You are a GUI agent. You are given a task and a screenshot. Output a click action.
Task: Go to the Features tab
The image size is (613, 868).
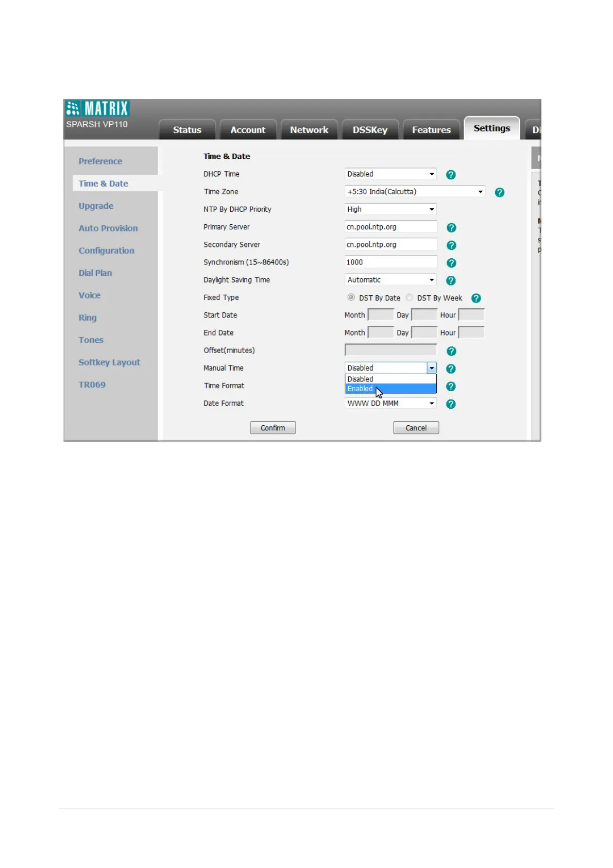click(431, 130)
